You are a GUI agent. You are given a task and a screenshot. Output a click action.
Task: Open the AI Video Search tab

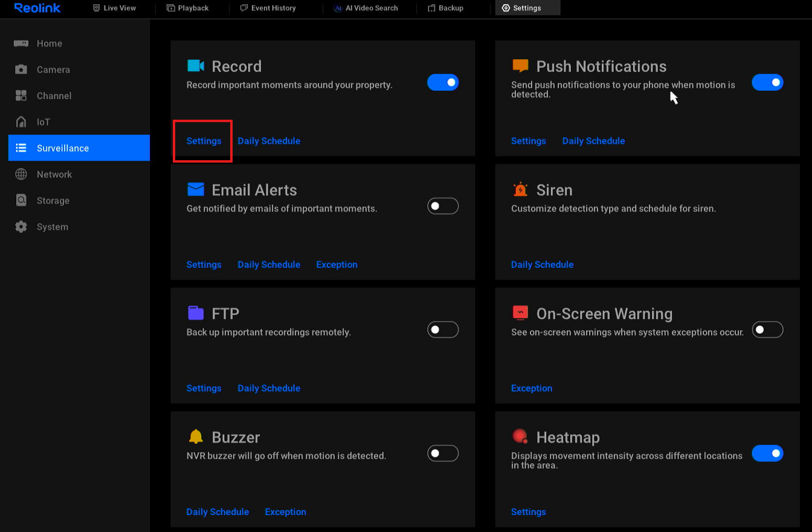(366, 8)
